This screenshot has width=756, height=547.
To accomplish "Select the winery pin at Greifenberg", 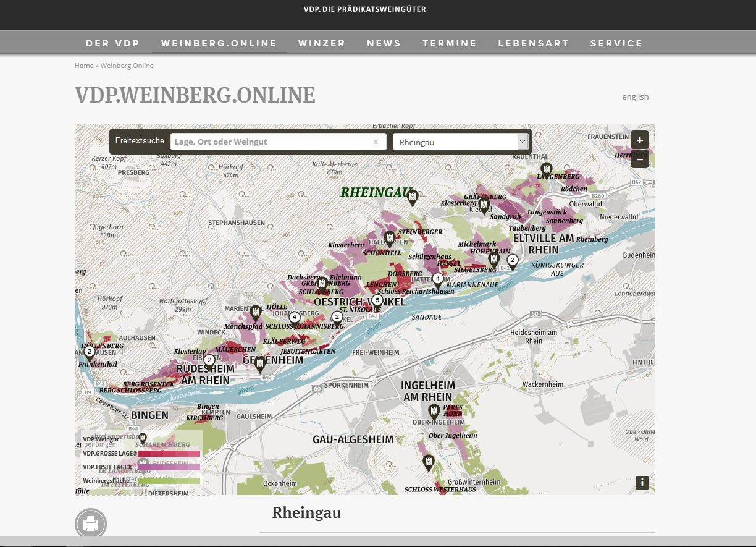I will click(322, 285).
